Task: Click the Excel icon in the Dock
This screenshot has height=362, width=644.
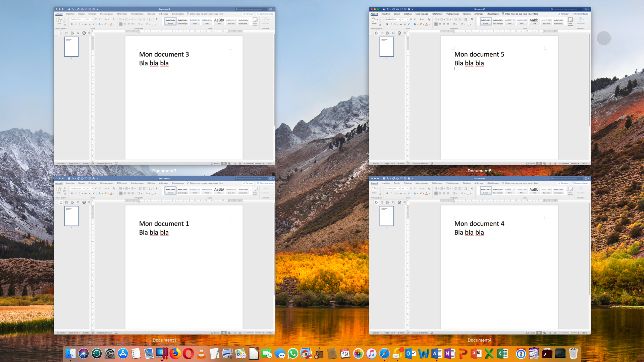Action: [x=502, y=354]
